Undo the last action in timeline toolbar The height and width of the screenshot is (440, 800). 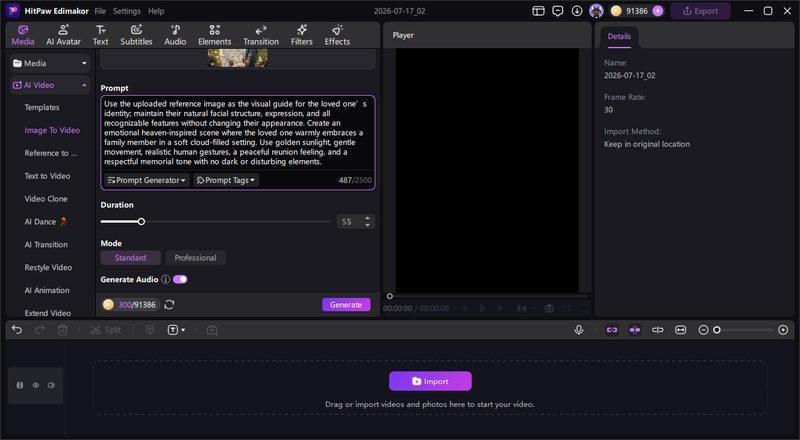click(17, 330)
